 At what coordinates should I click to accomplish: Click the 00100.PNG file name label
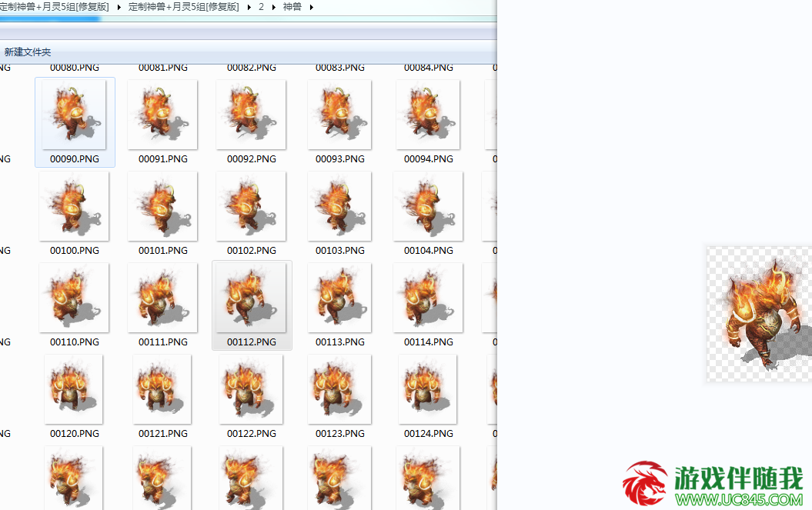75,251
